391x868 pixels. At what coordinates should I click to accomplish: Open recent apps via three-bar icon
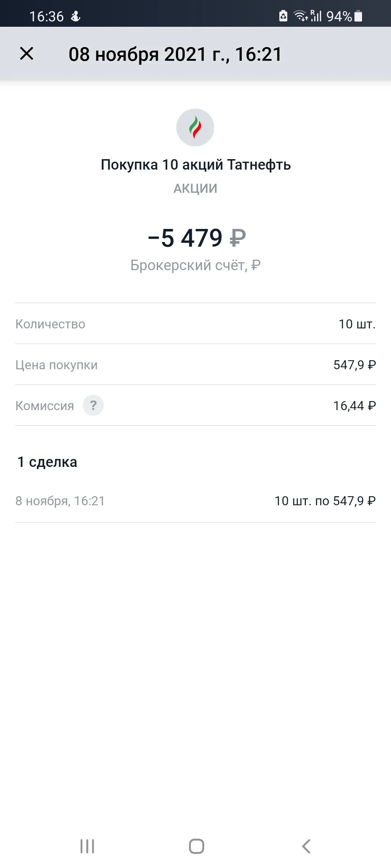pyautogui.click(x=87, y=846)
